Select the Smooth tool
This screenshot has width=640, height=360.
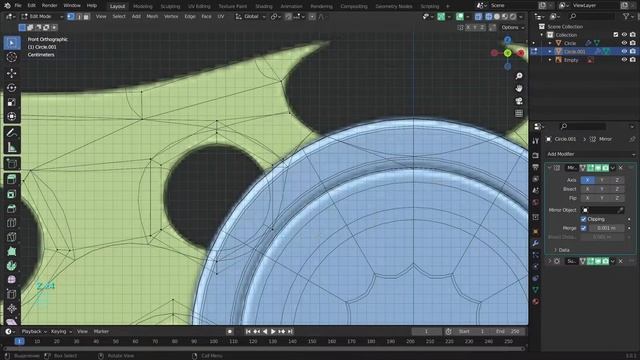[12, 280]
